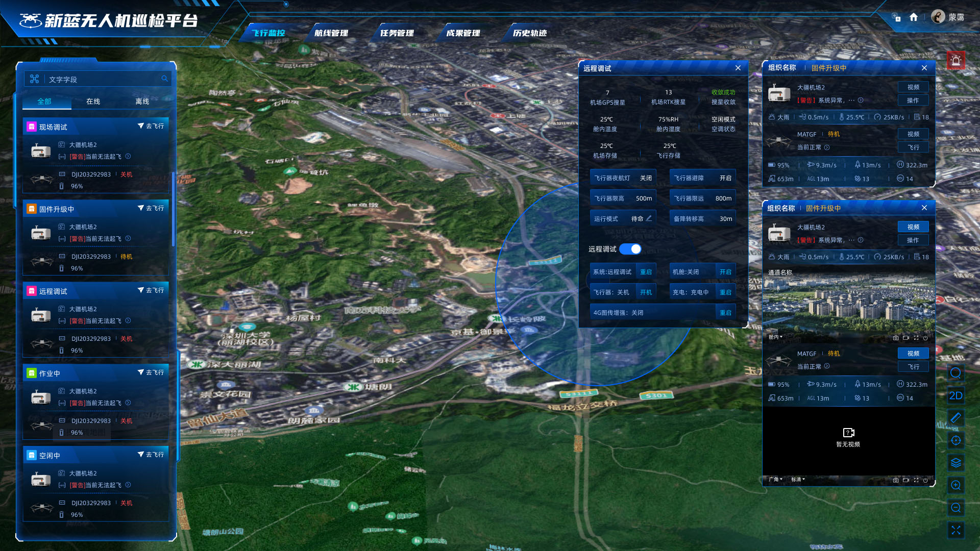The height and width of the screenshot is (551, 980).
Task: Select the ruler measurement tool
Action: [955, 418]
